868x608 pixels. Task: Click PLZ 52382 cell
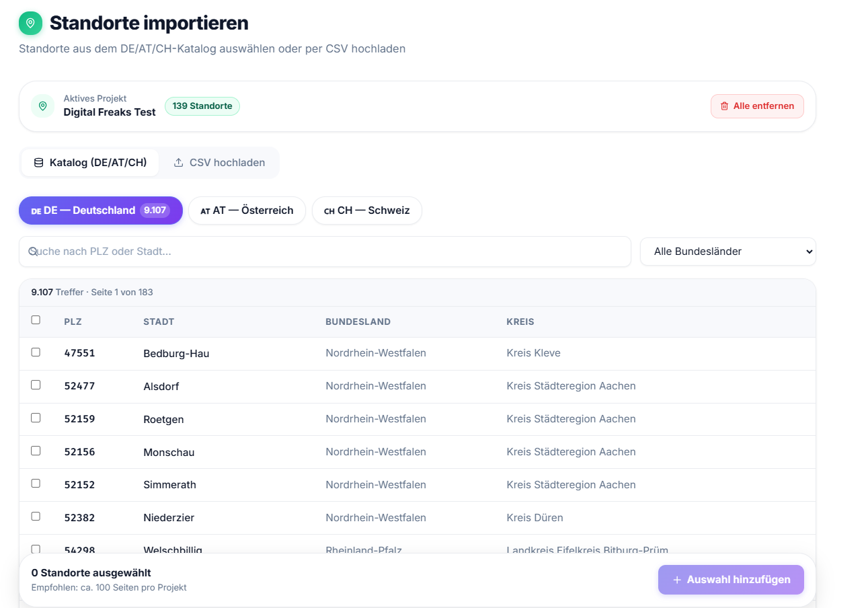click(79, 518)
